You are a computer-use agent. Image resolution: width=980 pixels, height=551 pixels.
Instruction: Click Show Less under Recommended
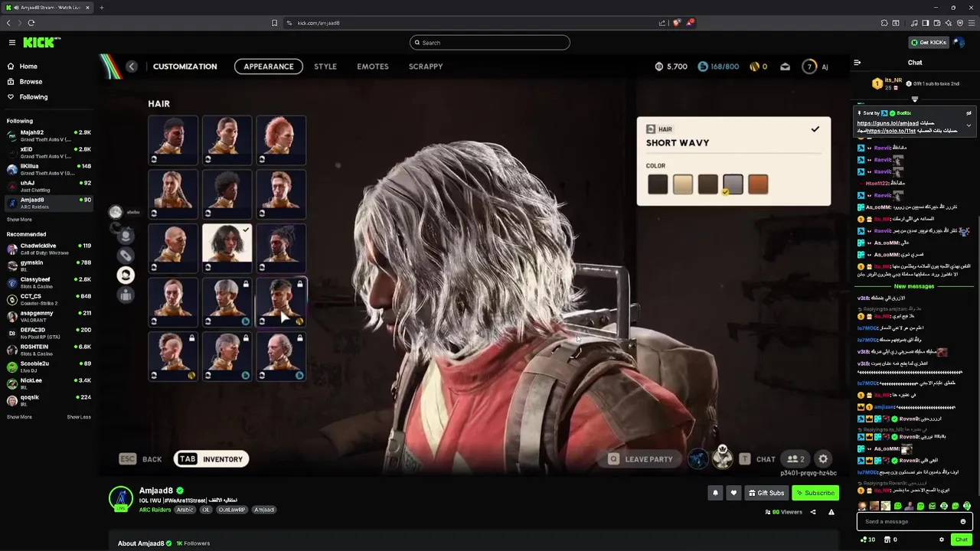click(x=79, y=417)
